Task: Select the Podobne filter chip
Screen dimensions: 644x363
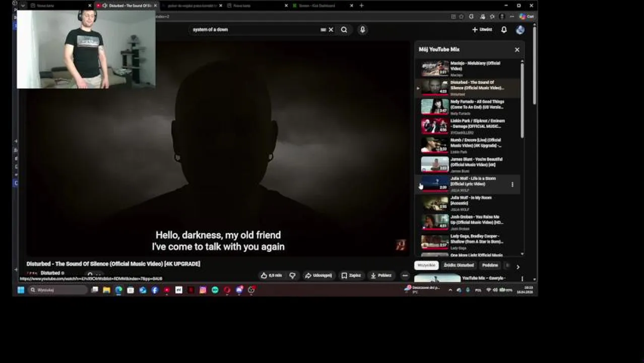Action: click(x=490, y=265)
